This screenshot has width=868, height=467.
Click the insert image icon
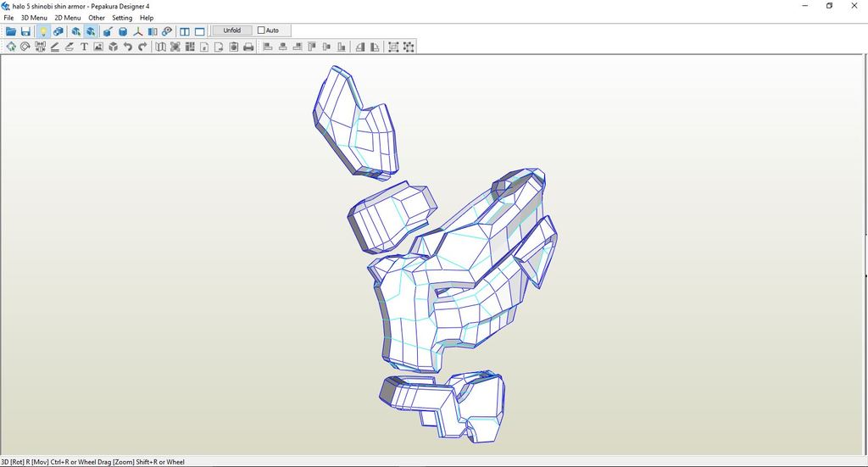coord(98,47)
